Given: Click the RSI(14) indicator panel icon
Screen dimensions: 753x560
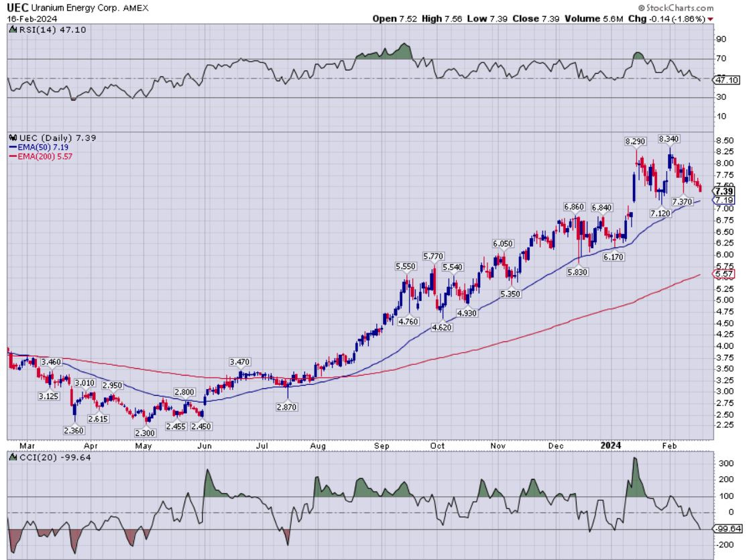Looking at the screenshot, I should [13, 30].
